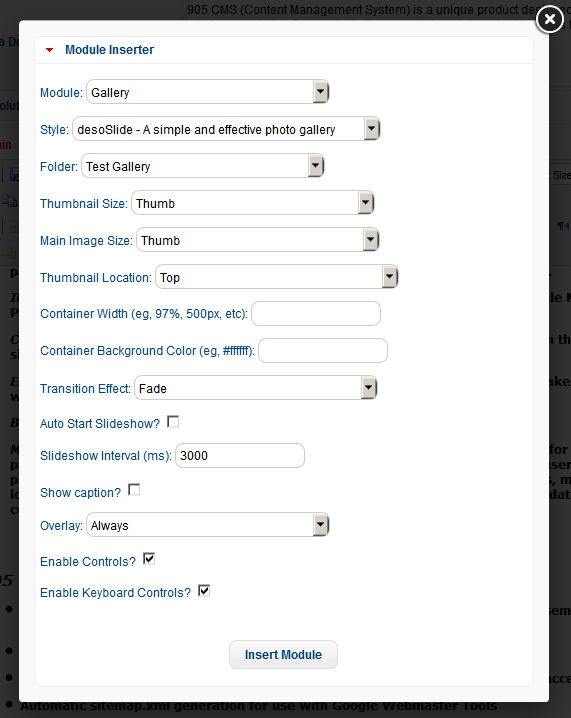This screenshot has width=571, height=718.
Task: Collapse the Module Inserter red triangle
Action: point(49,50)
